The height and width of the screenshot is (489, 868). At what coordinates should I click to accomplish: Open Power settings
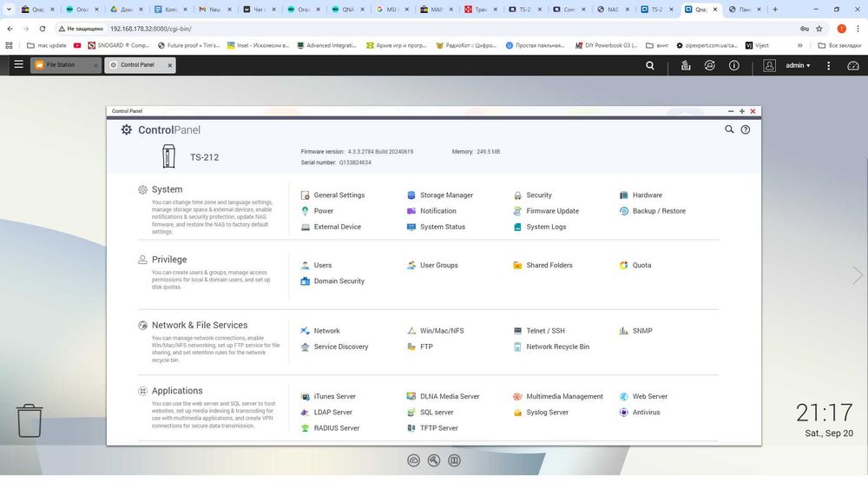coord(317,211)
